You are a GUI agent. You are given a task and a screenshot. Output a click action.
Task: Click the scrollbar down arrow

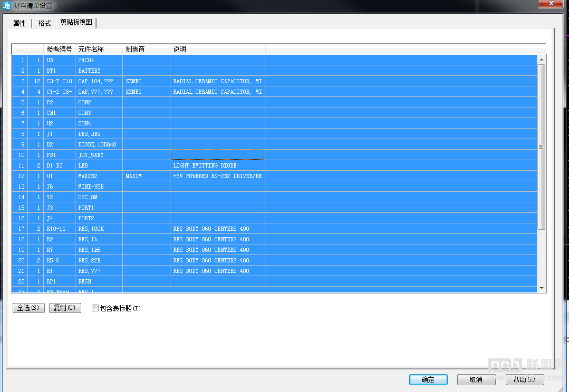[x=542, y=288]
